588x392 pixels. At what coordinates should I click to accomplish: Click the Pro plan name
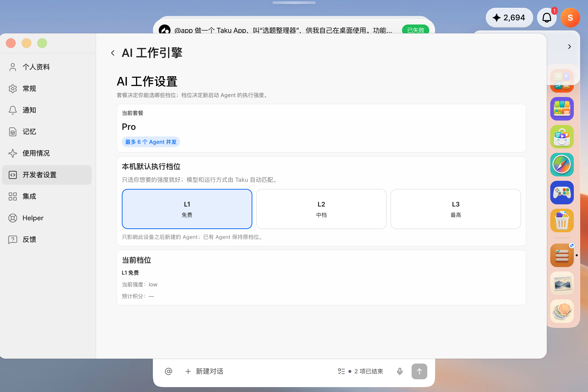129,127
